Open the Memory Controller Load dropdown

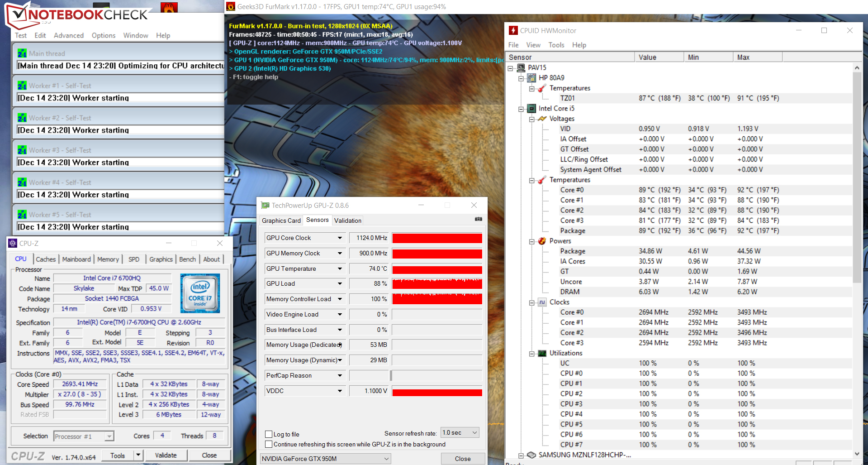(x=340, y=299)
